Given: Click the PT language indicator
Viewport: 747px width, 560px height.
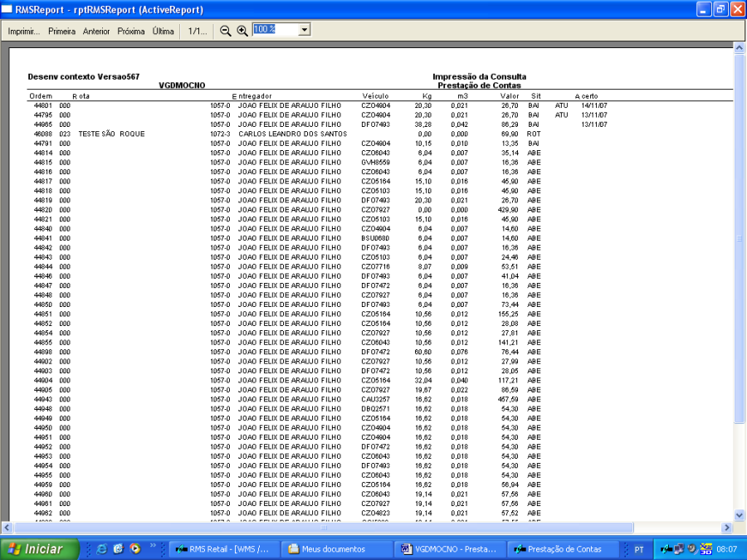Looking at the screenshot, I should point(639,549).
